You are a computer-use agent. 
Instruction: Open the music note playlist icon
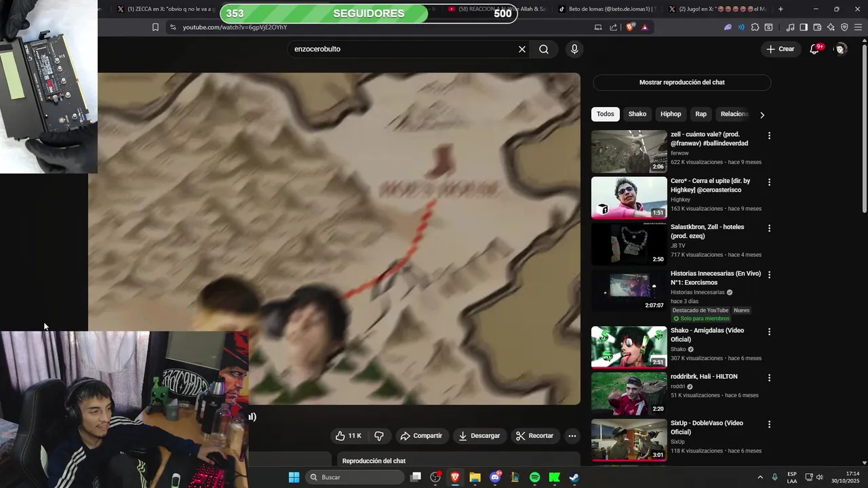pyautogui.click(x=790, y=27)
